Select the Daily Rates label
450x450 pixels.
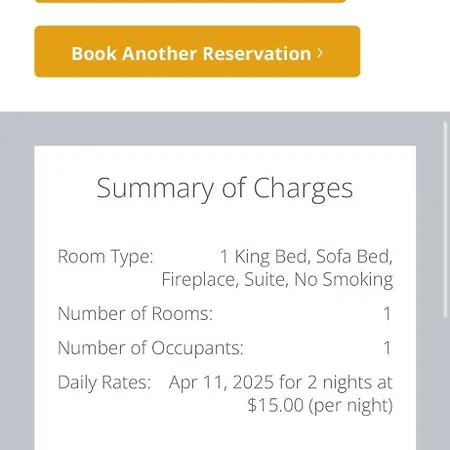104,382
